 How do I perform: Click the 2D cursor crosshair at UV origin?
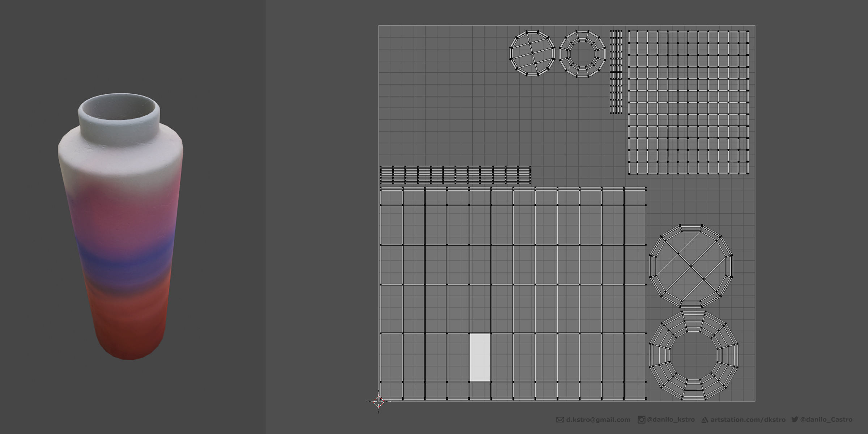(x=379, y=401)
